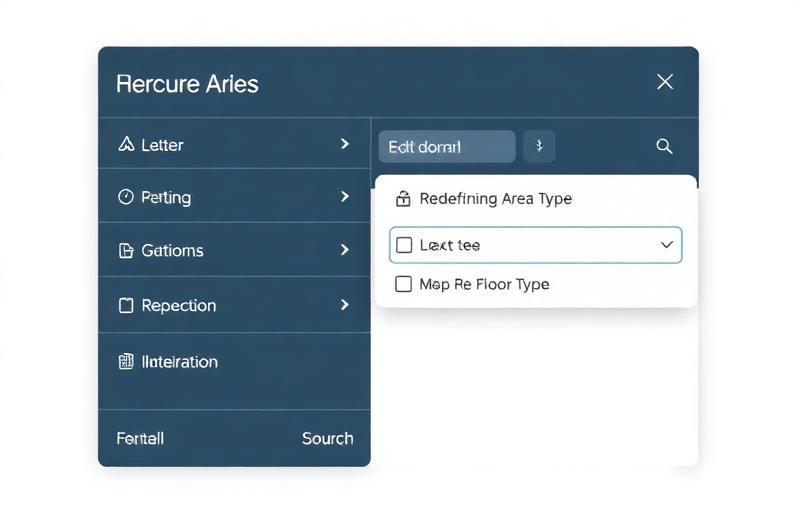This screenshot has width=800, height=512.
Task: Click the Repection square icon
Action: pos(126,306)
